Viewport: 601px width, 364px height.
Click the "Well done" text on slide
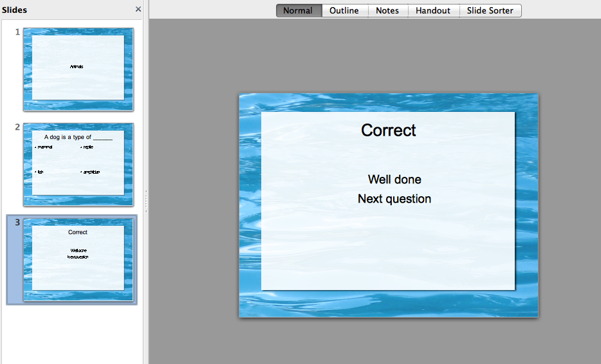(x=394, y=179)
